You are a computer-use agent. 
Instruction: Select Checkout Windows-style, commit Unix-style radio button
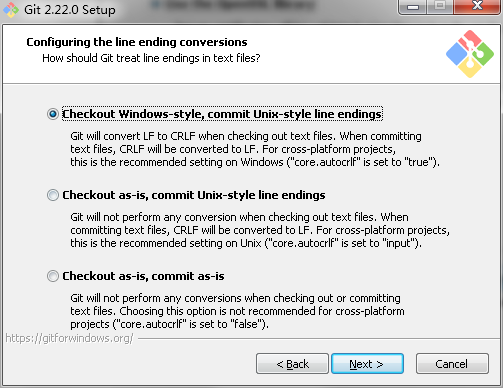tap(53, 114)
